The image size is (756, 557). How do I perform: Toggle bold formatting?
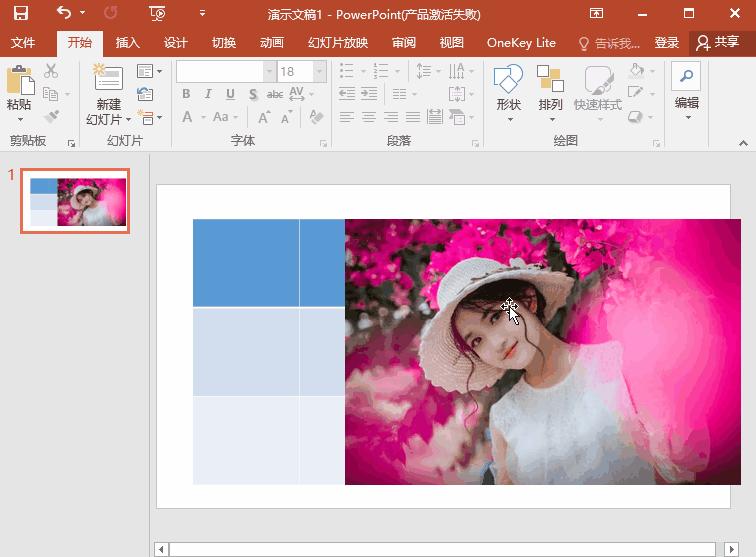(186, 94)
